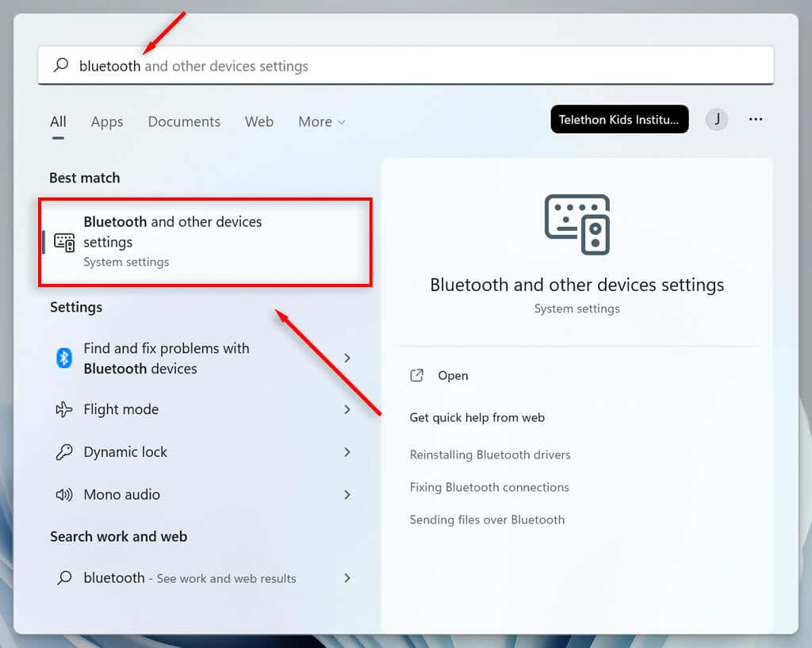Open Reinstalling Bluetooth drivers help link

click(490, 454)
